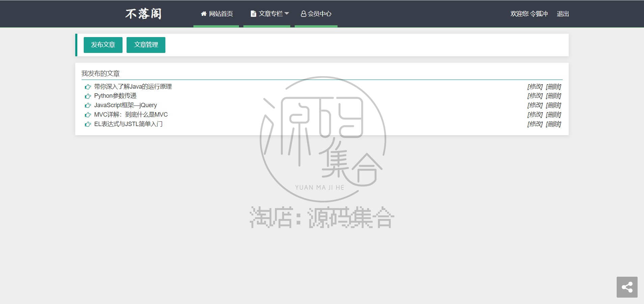The height and width of the screenshot is (304, 644).
Task: Click the home icon beside 网站首页
Action: pos(204,14)
